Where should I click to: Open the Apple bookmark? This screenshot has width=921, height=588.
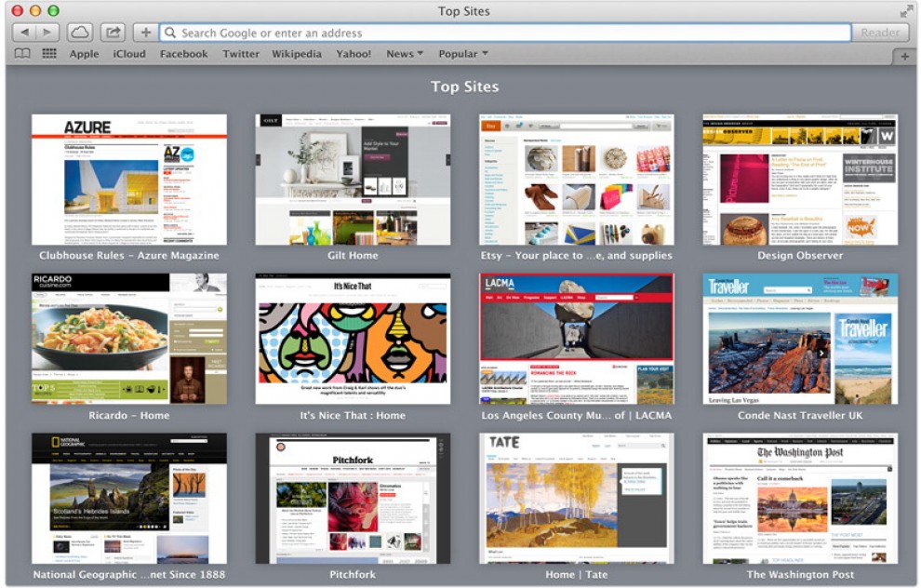point(84,54)
